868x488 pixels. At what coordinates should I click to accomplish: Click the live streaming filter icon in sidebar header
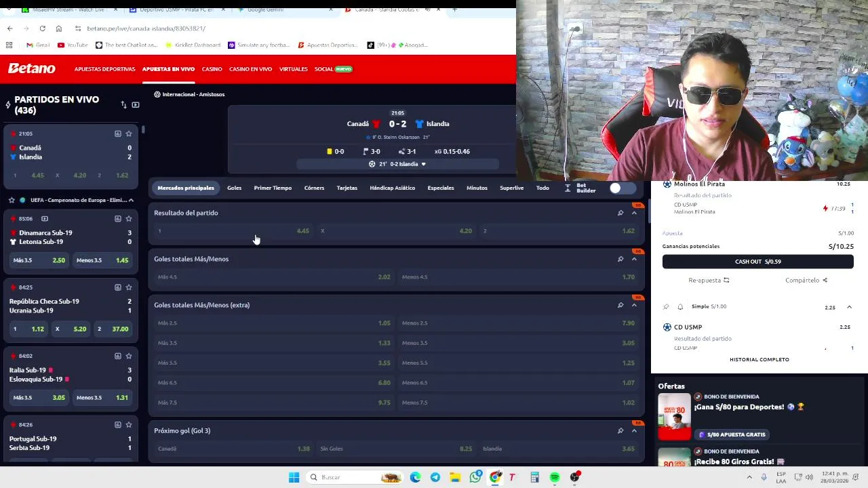[136, 105]
